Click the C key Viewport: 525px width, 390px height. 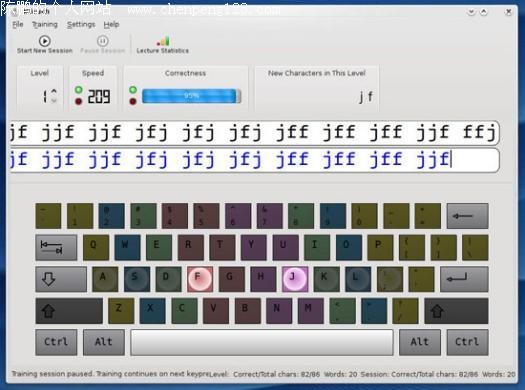pyautogui.click(x=184, y=311)
